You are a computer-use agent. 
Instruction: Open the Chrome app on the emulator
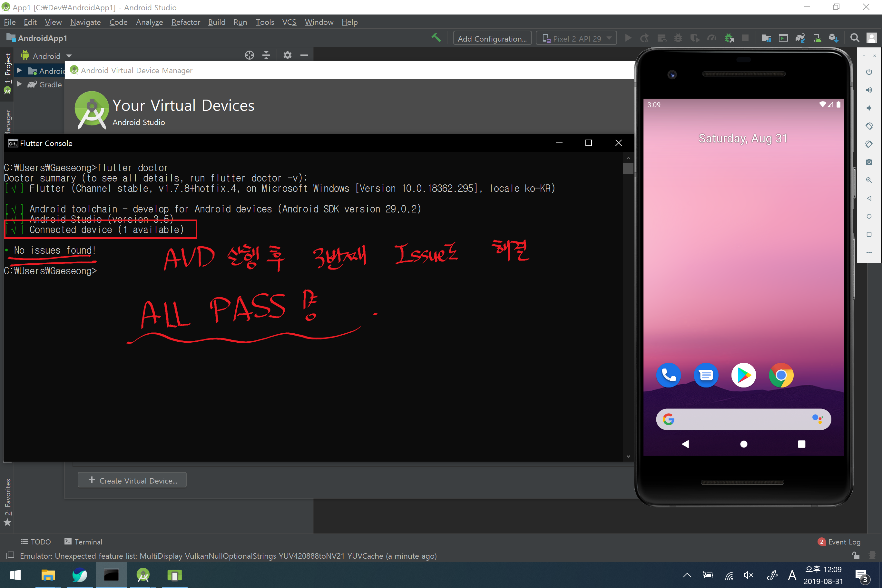[781, 375]
